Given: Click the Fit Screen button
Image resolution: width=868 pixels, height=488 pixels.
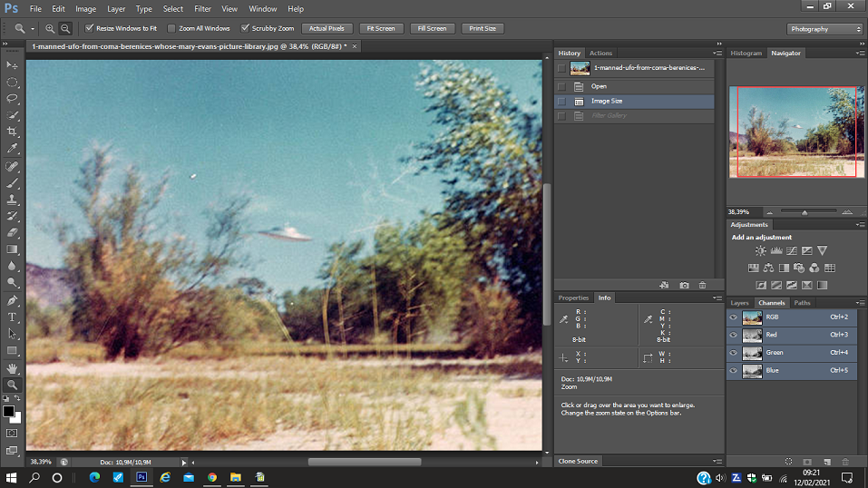Looking at the screenshot, I should point(381,29).
